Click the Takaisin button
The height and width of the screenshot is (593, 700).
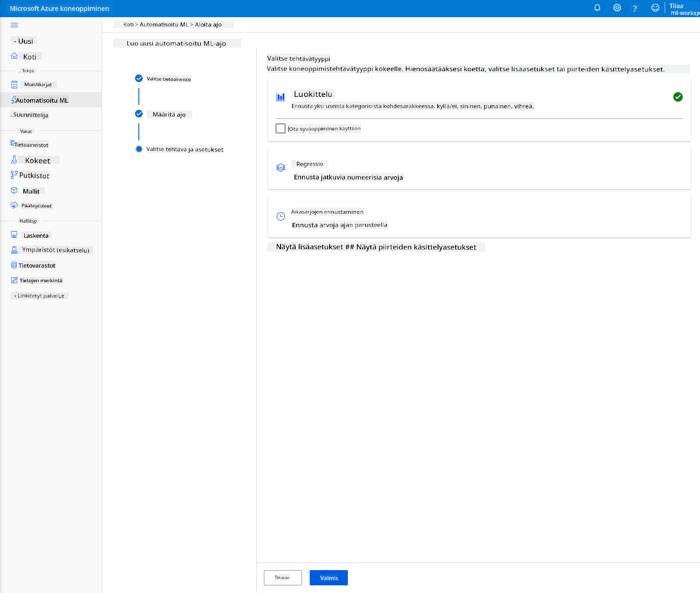pyautogui.click(x=283, y=578)
